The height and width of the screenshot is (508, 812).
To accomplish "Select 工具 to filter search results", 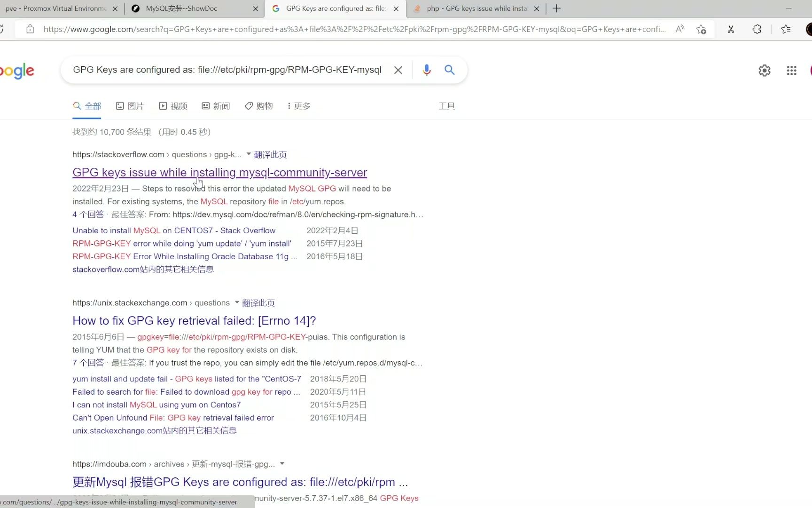I will 446,106.
